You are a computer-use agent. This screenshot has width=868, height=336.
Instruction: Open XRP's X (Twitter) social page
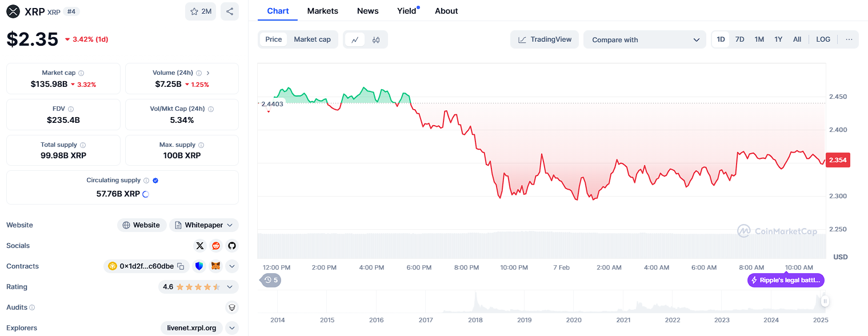pyautogui.click(x=199, y=246)
